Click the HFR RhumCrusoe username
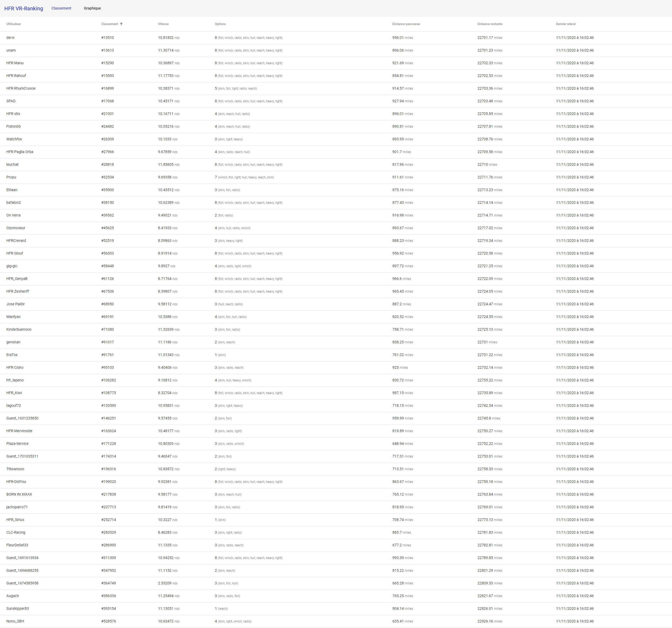Viewport: 672px width, 628px height. [21, 88]
